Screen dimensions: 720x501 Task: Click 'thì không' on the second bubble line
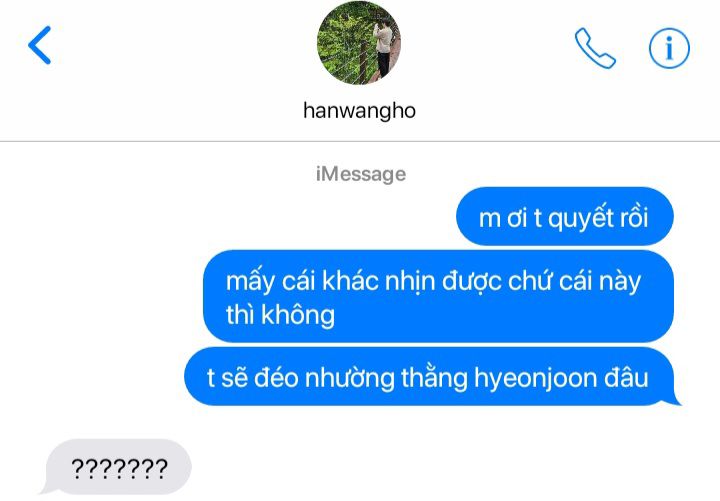(x=280, y=315)
